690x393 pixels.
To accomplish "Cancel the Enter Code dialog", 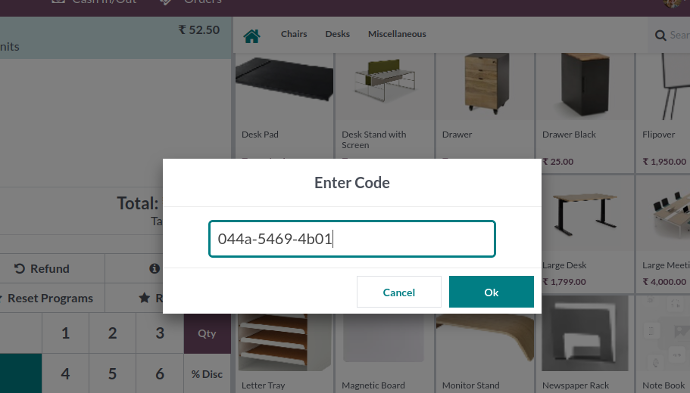I will [x=399, y=292].
